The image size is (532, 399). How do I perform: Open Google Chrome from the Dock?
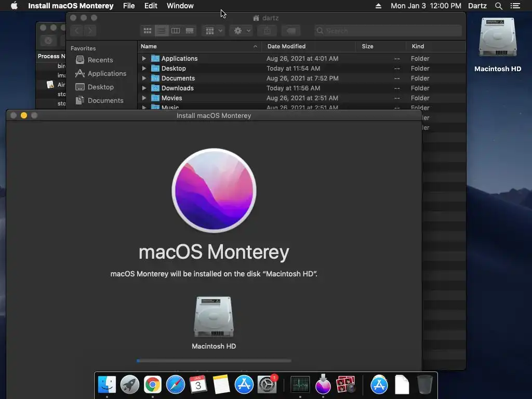coord(153,384)
